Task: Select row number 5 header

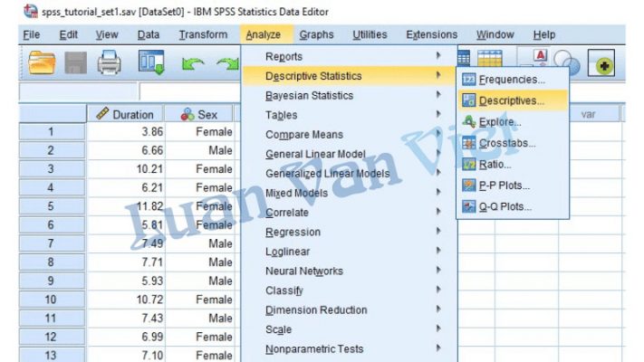Action: (52, 206)
